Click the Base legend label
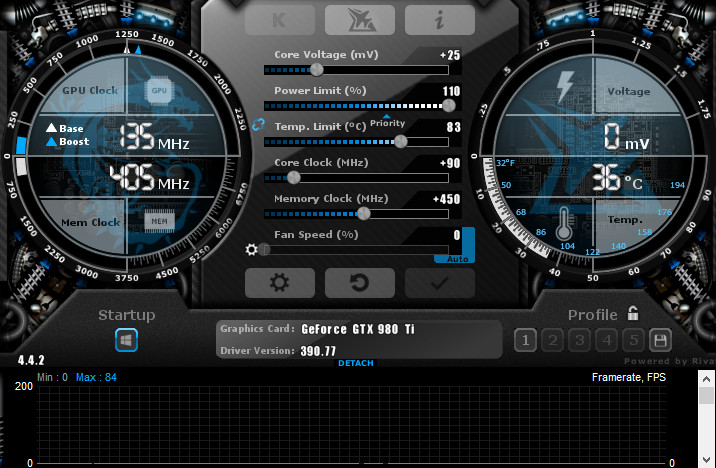The image size is (716, 468). [71, 128]
